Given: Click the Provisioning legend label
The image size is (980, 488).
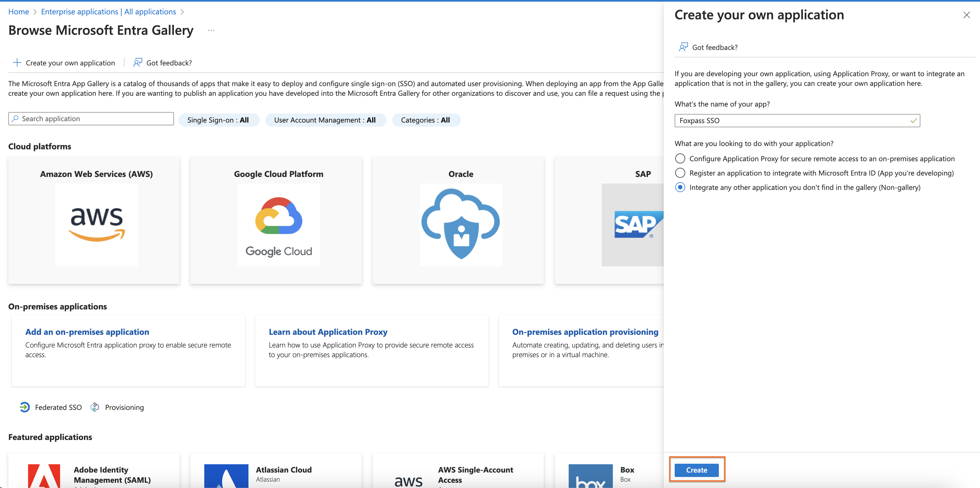Looking at the screenshot, I should [125, 407].
